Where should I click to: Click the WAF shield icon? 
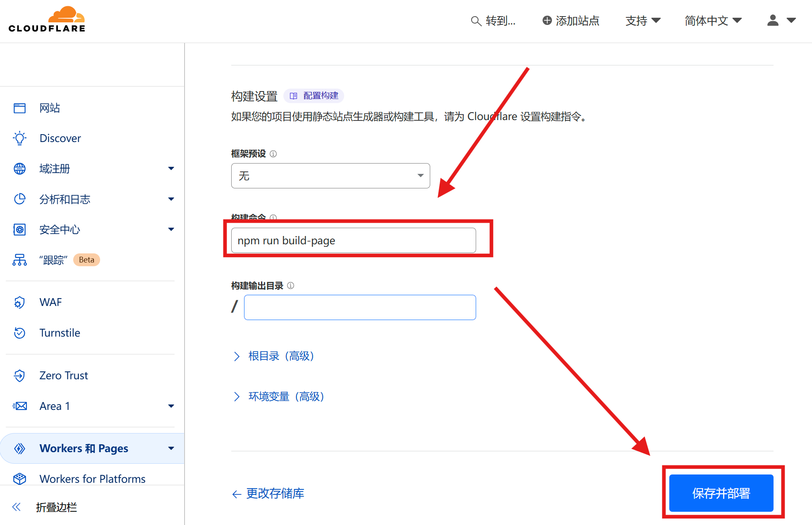(19, 302)
